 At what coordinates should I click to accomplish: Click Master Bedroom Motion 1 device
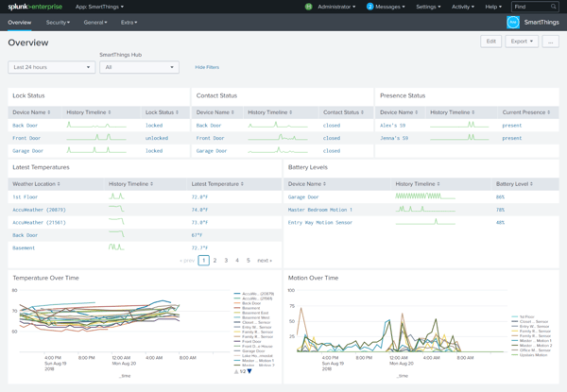click(x=320, y=210)
